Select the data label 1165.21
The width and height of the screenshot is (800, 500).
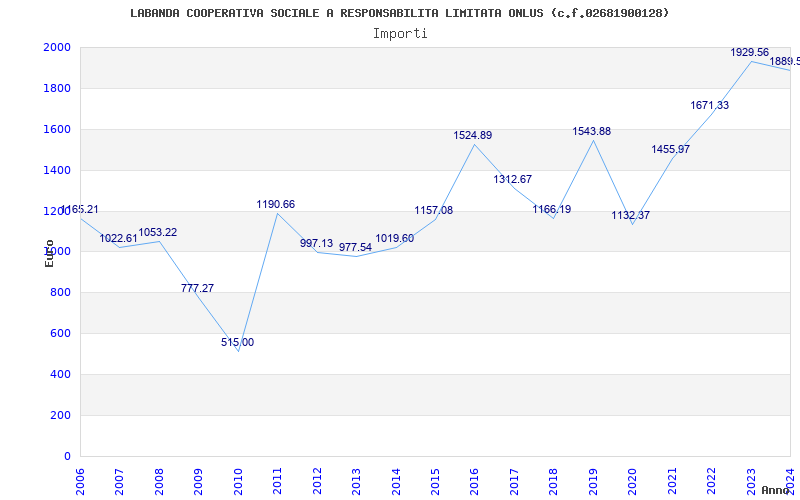79,210
